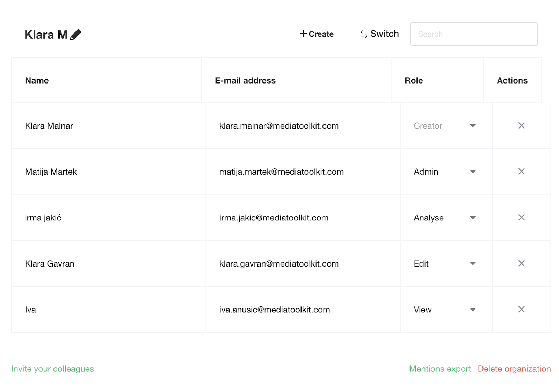Click the plus Create button
Viewport: 559px width, 392px height.
click(317, 34)
